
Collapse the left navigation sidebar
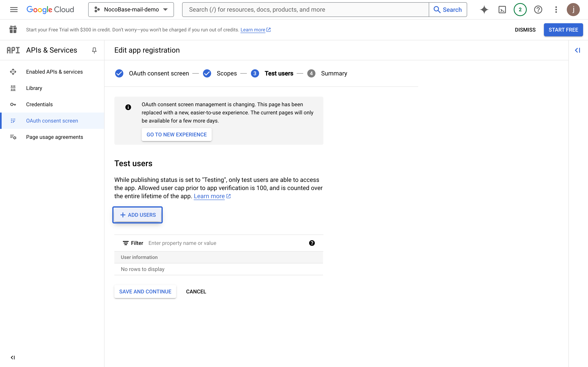13,358
